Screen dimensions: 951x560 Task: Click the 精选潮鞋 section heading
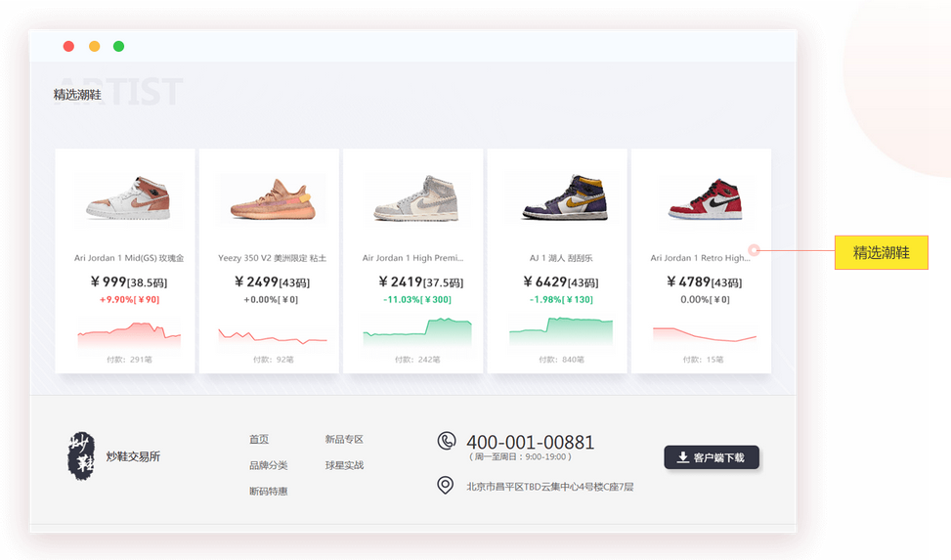click(x=77, y=95)
